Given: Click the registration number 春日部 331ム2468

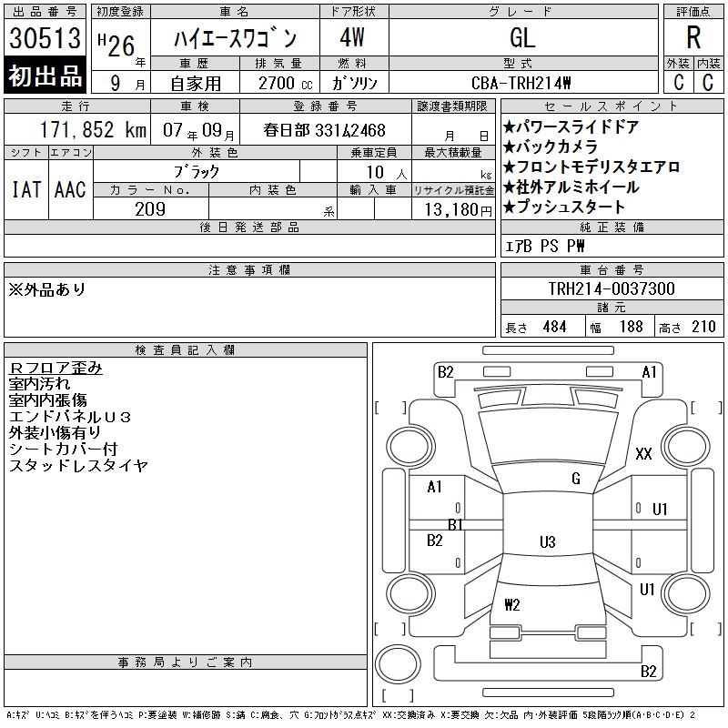Looking at the screenshot, I should point(325,130).
